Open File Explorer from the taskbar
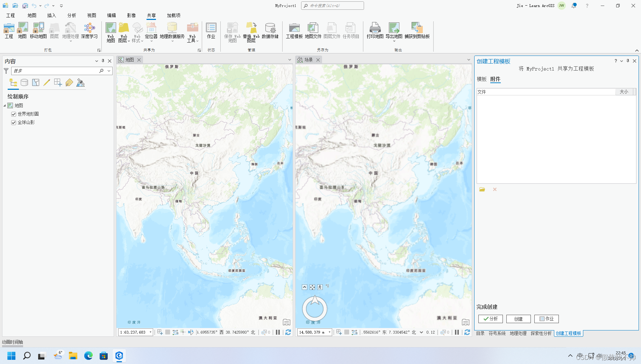 click(x=73, y=356)
